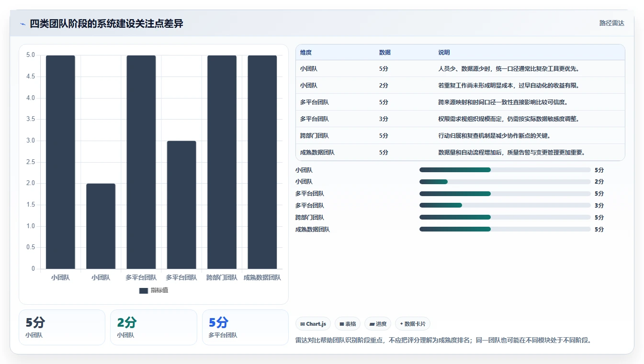Click the progress bar ending with 2分
644x364 pixels.
click(505, 182)
